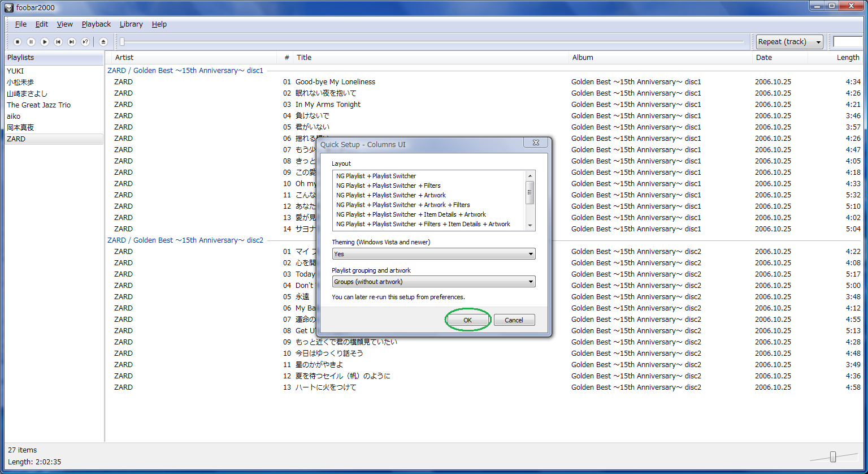The height and width of the screenshot is (474, 868).
Task: Click the disc2 group header row
Action: (484, 240)
